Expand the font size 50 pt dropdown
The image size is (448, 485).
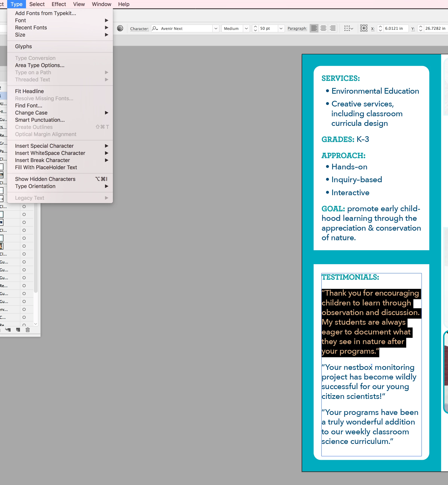281,28
